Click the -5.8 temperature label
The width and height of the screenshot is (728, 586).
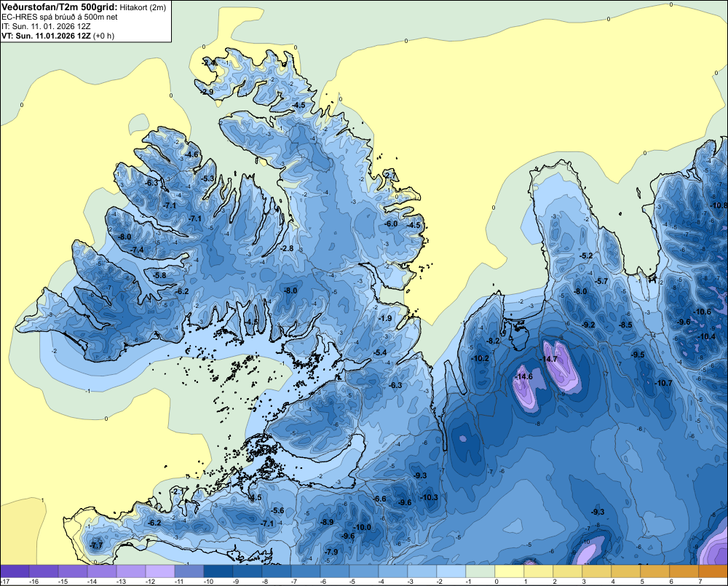(159, 275)
